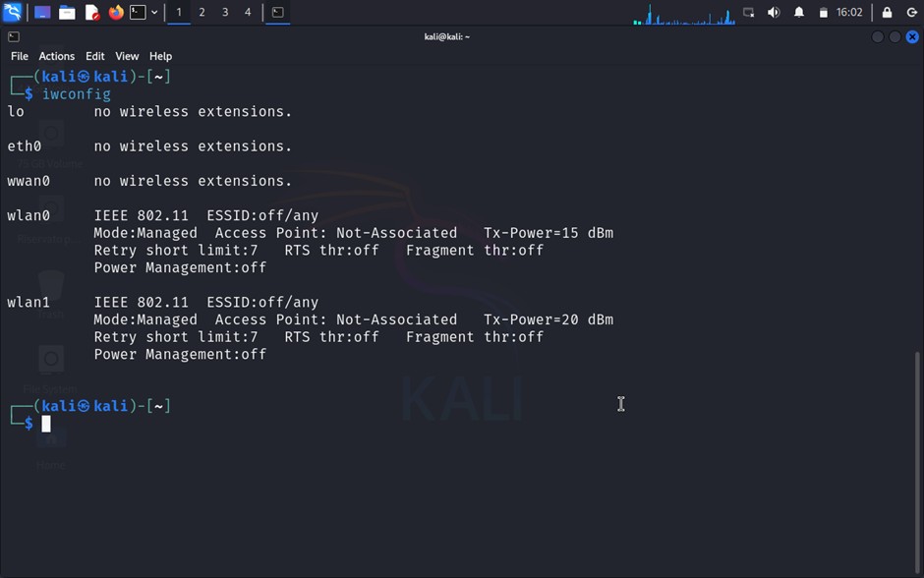Open the notifications bell

(x=799, y=13)
